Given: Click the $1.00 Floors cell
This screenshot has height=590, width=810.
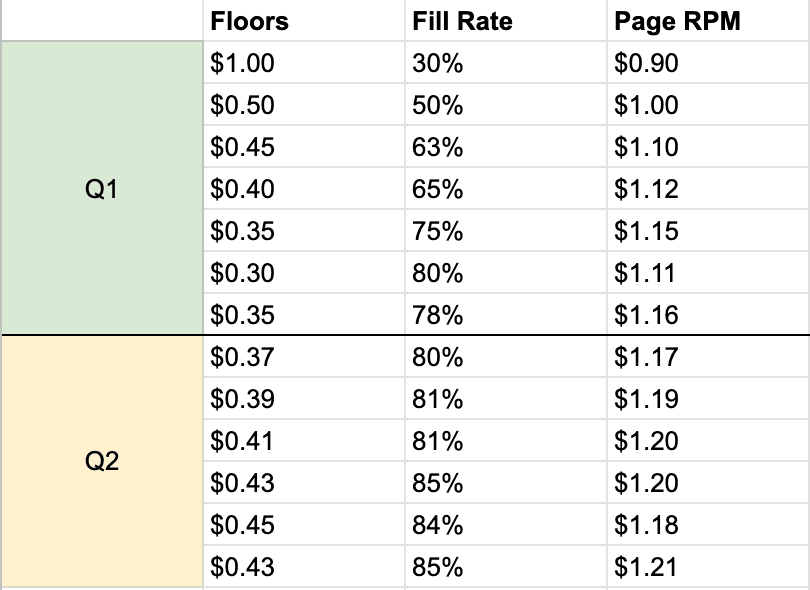Looking at the screenshot, I should 301,63.
